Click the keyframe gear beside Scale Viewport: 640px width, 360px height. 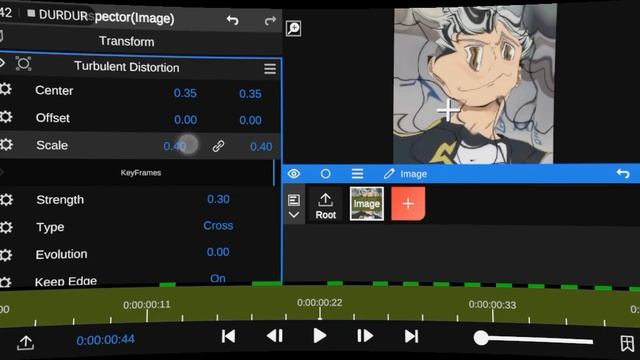(x=6, y=144)
